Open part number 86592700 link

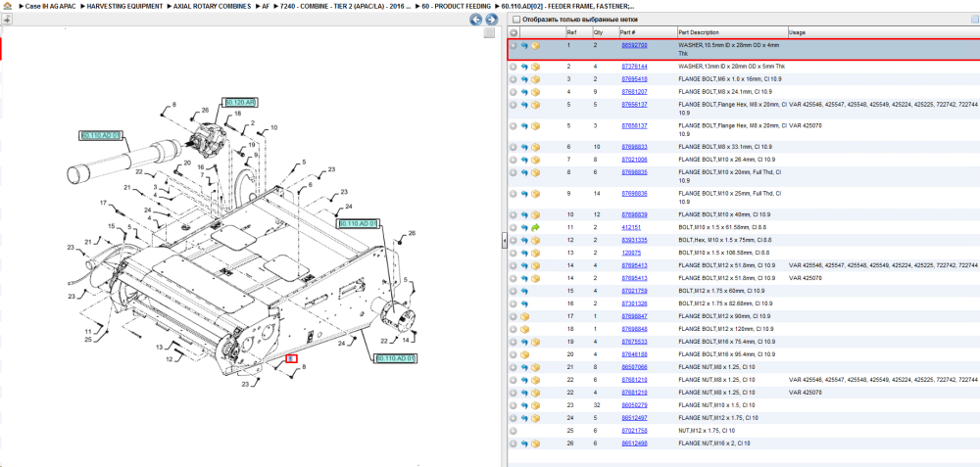634,46
